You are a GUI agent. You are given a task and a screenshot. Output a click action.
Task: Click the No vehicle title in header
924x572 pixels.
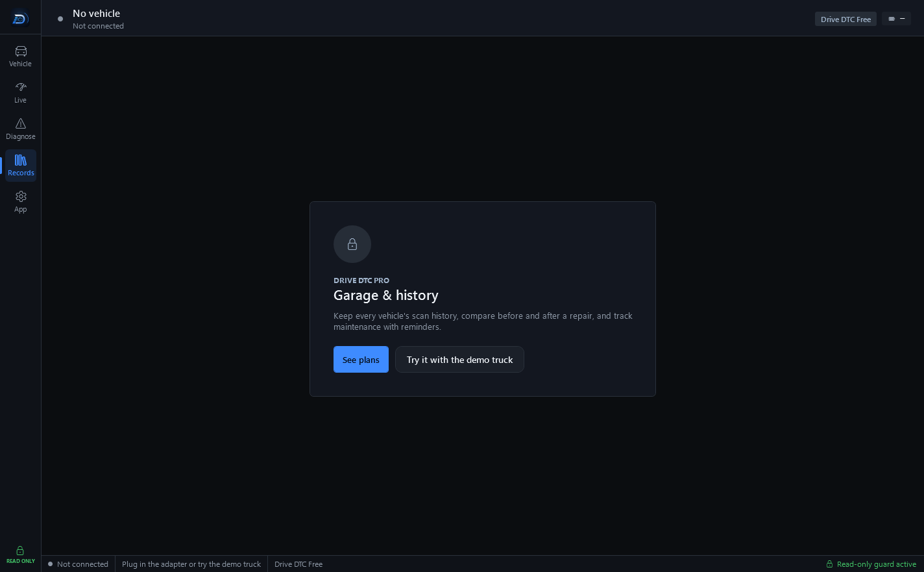point(96,13)
